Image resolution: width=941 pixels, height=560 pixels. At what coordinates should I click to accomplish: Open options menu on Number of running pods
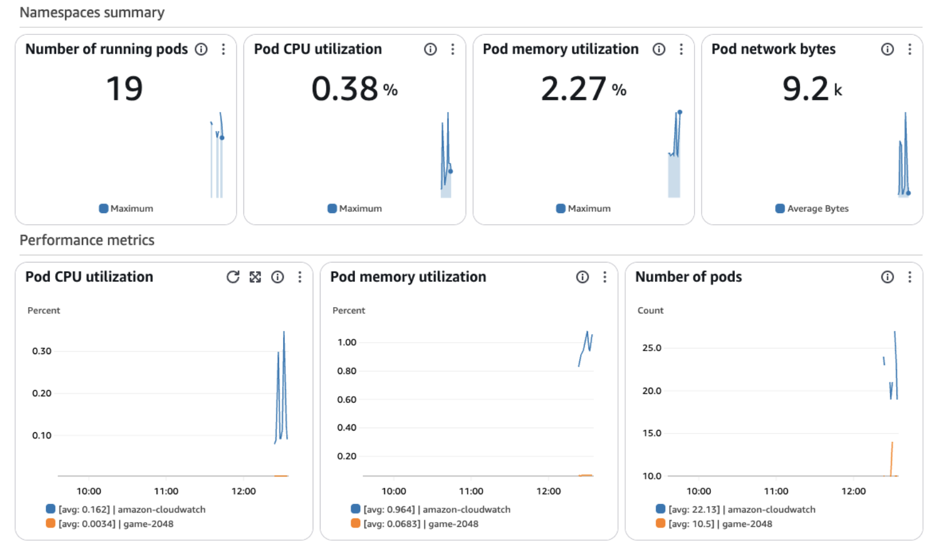coord(224,49)
